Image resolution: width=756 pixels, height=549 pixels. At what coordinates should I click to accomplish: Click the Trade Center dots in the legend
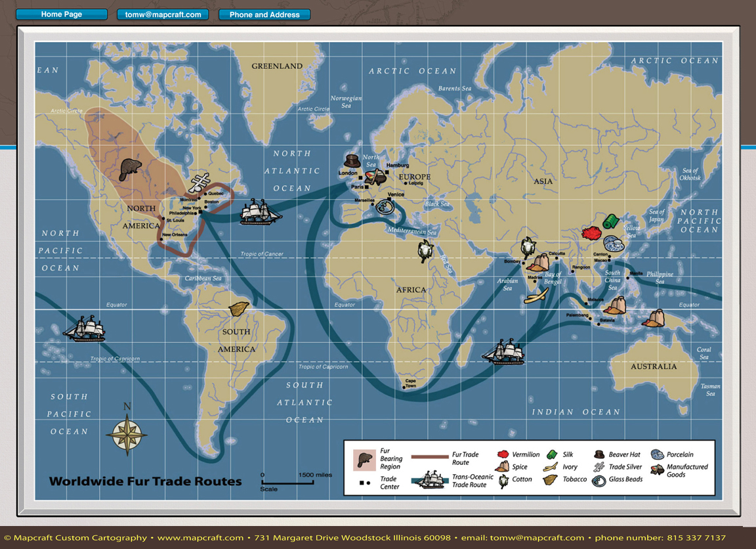[365, 483]
